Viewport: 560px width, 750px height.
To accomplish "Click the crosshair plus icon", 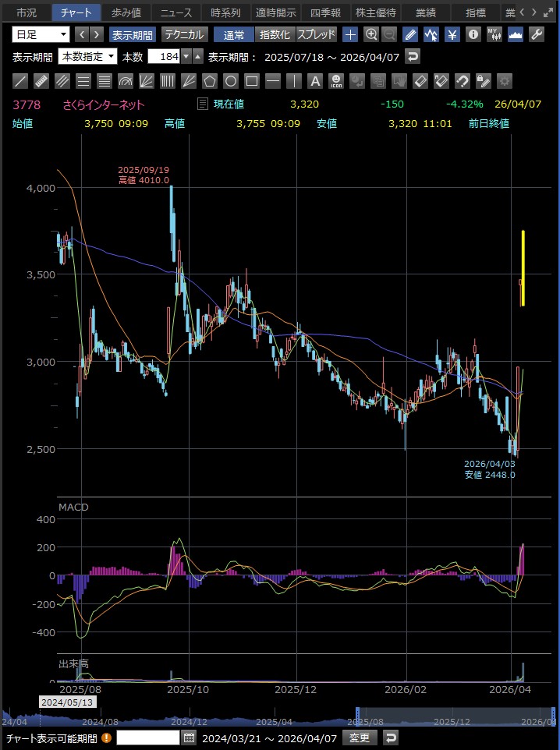I will [351, 34].
